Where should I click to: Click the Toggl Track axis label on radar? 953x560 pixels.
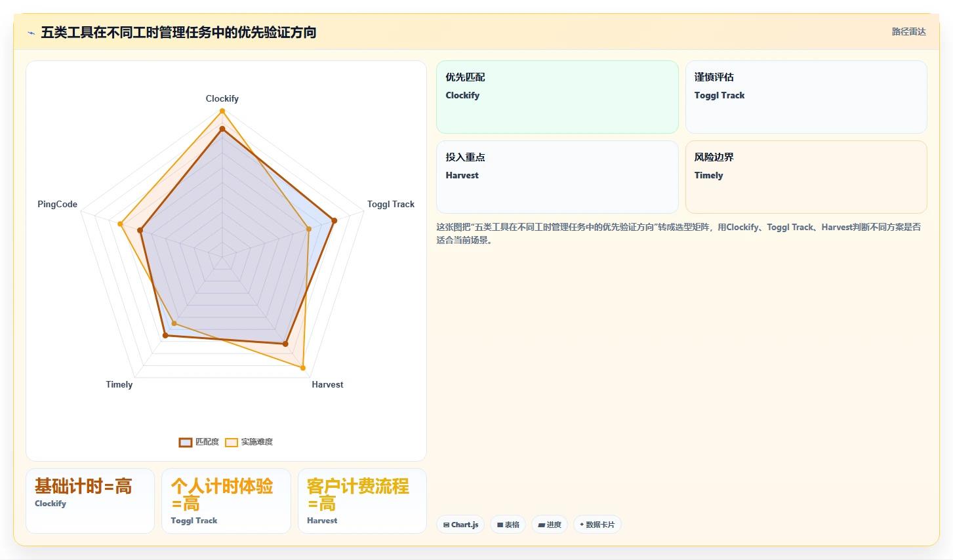391,204
